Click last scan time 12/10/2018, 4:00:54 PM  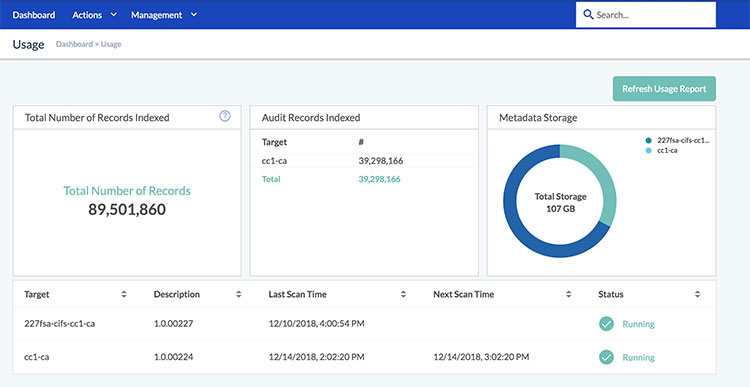317,324
